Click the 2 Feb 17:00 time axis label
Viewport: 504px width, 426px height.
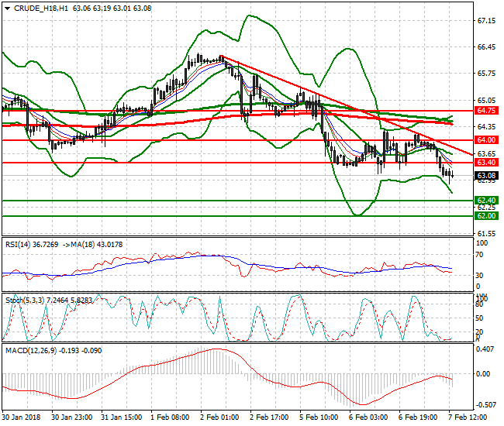(x=269, y=417)
